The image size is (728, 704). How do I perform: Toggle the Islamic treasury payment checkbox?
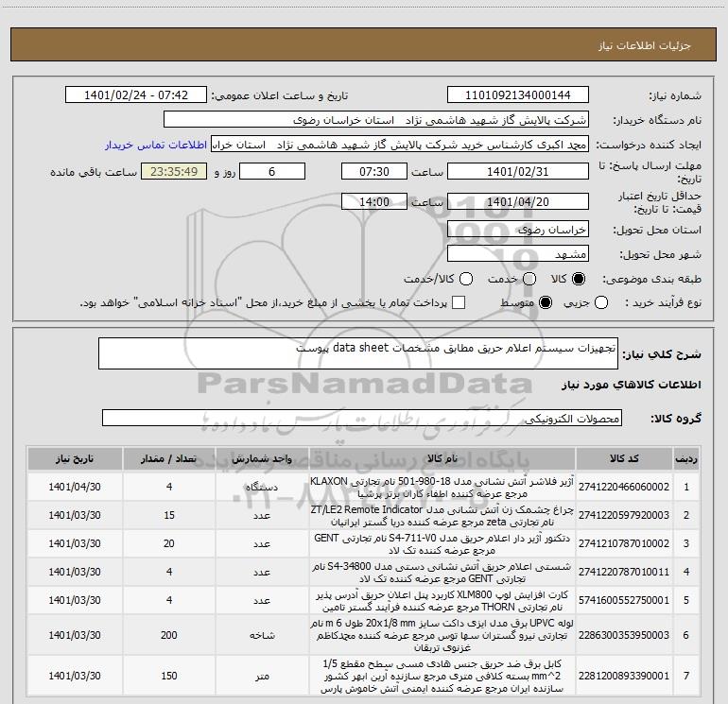tap(459, 302)
